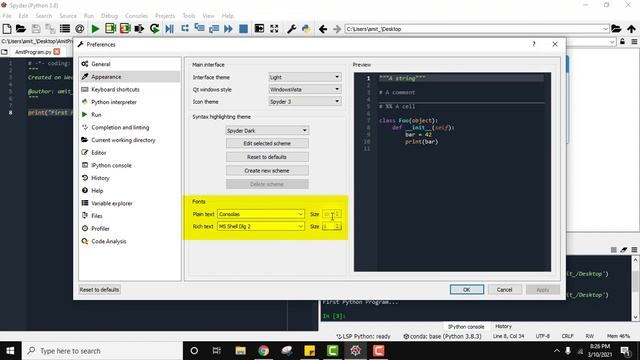Click the Rich text Size spinner

point(332,226)
